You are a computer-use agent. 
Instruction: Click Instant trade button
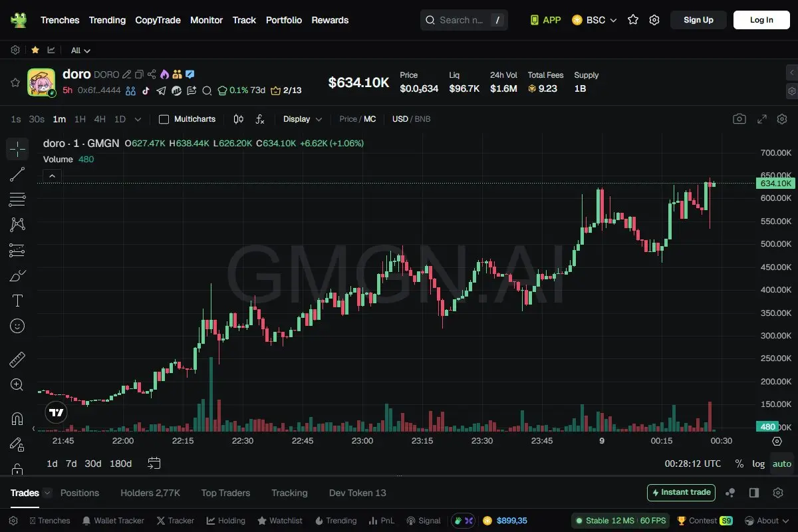[681, 493]
